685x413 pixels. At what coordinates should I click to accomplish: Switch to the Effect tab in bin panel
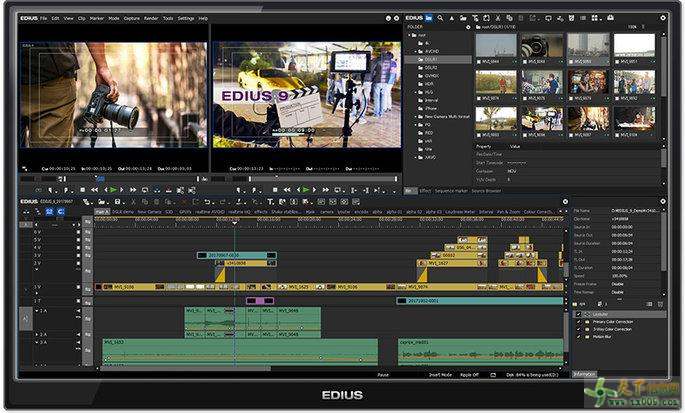(x=425, y=191)
